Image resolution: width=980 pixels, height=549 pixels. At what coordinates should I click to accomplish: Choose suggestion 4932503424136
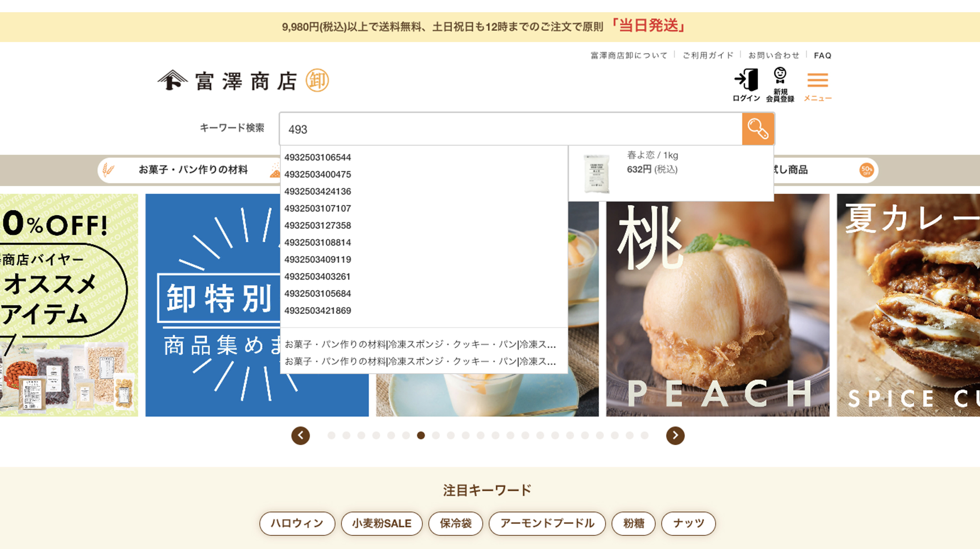click(x=318, y=191)
